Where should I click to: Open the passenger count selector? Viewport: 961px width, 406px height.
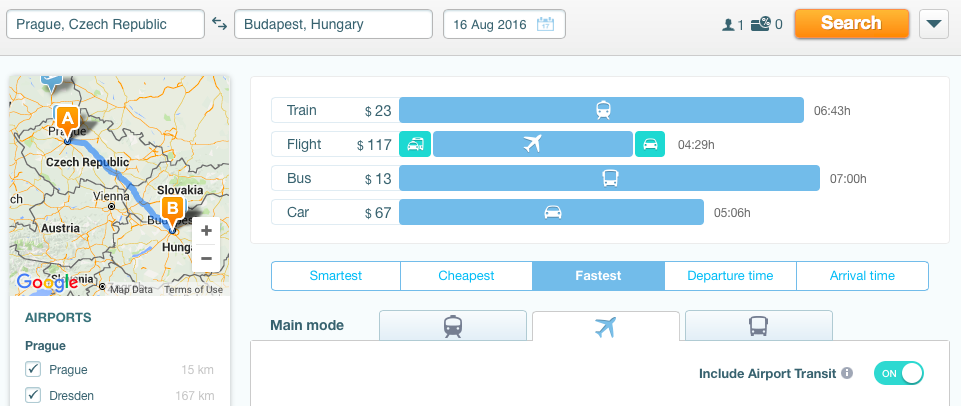[732, 25]
